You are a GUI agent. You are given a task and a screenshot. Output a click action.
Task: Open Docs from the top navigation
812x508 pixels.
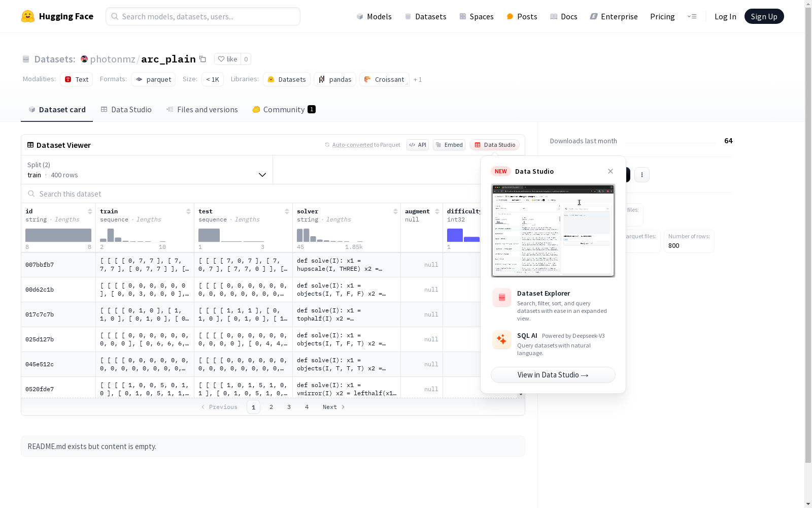pos(564,16)
